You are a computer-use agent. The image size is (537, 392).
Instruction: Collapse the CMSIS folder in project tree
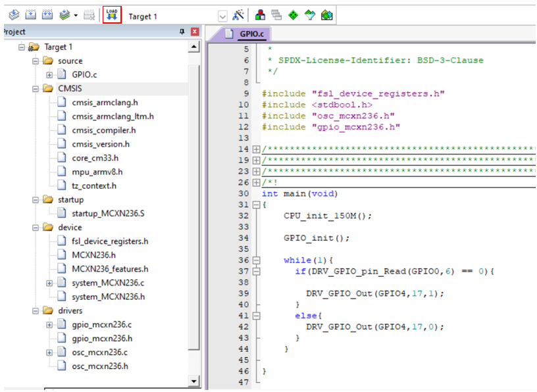[36, 89]
